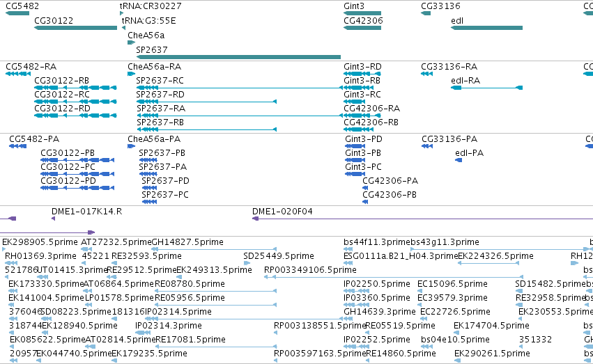
Task: Click the EK290261.5prime EST label
Action: click(492, 354)
